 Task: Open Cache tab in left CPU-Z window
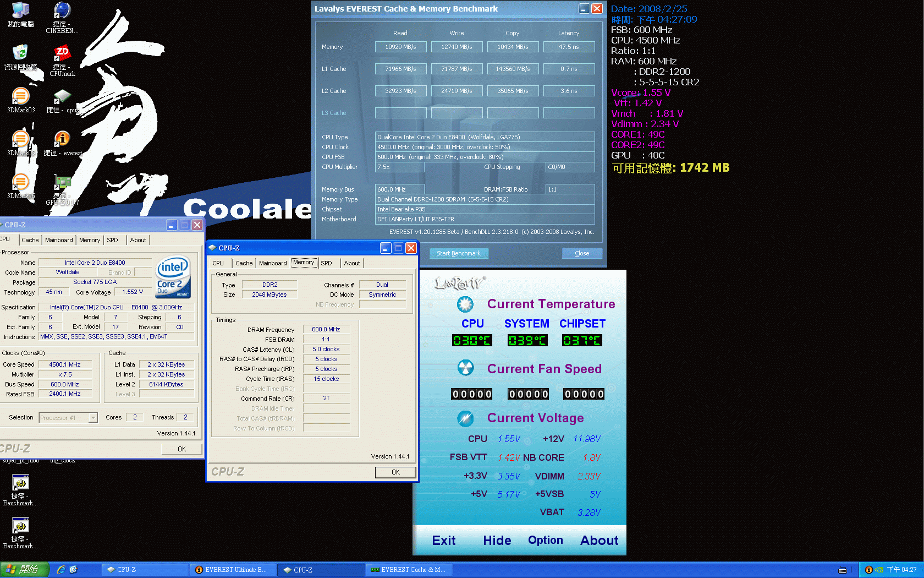pyautogui.click(x=30, y=240)
